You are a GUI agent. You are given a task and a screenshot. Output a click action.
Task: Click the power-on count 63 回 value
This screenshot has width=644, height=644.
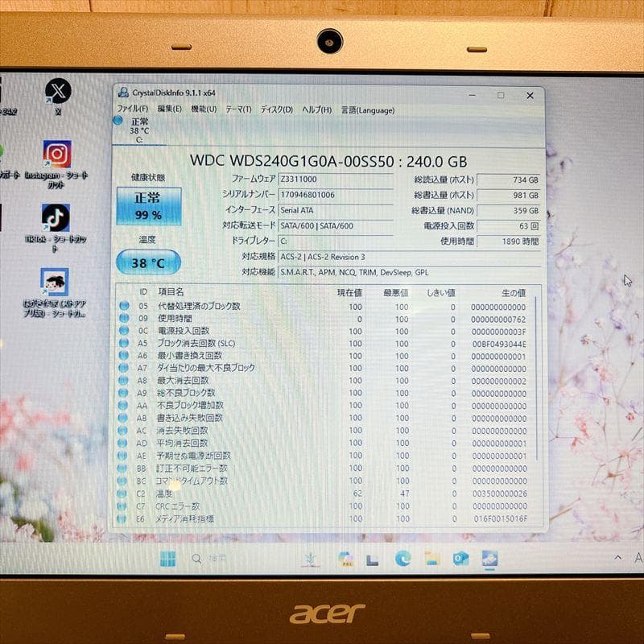point(508,226)
